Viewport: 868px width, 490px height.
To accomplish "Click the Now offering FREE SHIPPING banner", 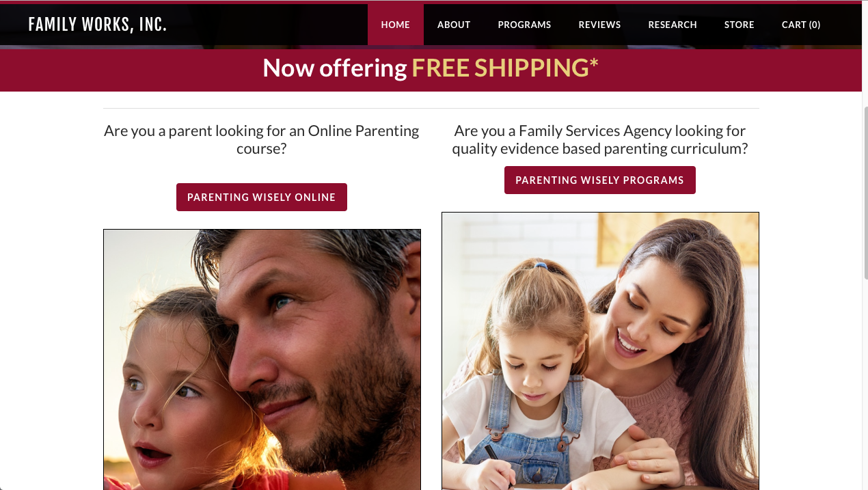I will tap(431, 68).
